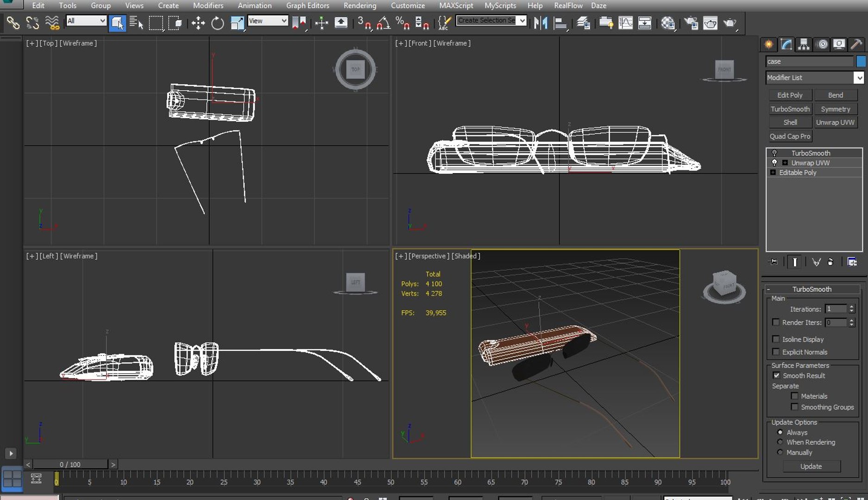Viewport: 868px width, 500px height.
Task: Click Remove modifier from stack trash icon
Action: tap(830, 262)
